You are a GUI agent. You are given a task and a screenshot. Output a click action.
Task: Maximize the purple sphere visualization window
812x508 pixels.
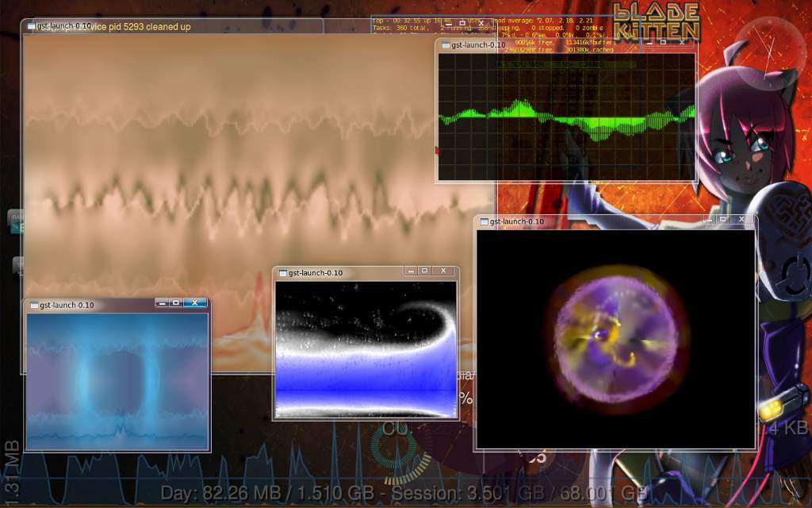723,219
